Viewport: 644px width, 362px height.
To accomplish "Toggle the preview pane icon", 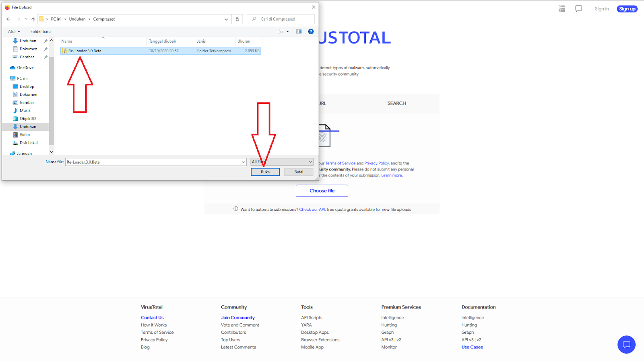I will pyautogui.click(x=299, y=31).
